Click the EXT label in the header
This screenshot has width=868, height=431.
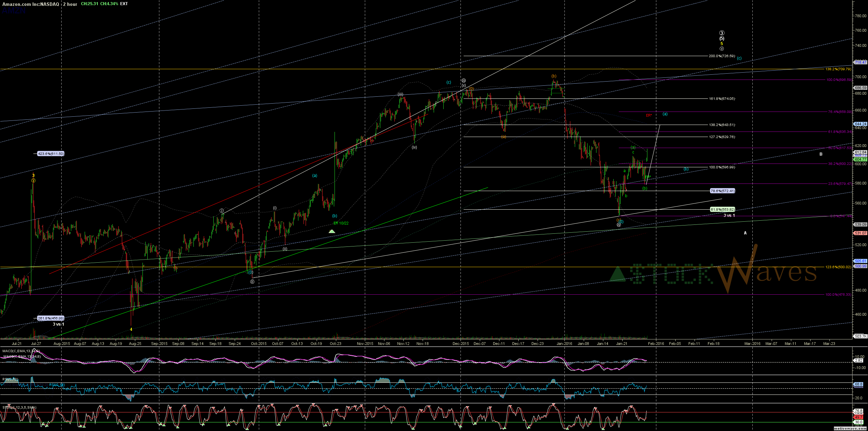(x=124, y=4)
